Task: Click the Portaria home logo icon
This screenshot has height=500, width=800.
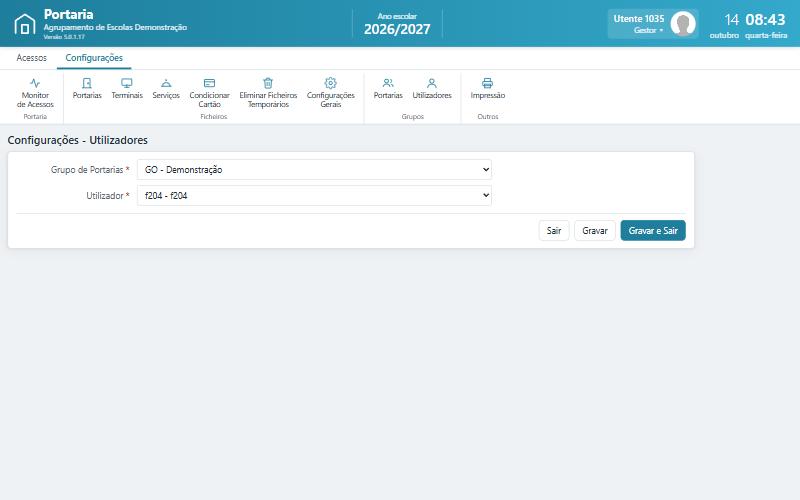Action: [x=24, y=24]
